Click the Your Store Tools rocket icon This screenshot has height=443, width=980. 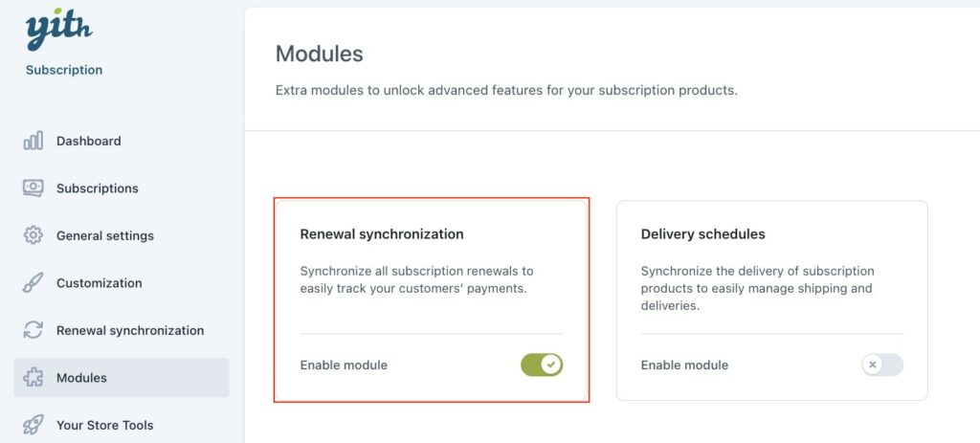[x=33, y=425]
